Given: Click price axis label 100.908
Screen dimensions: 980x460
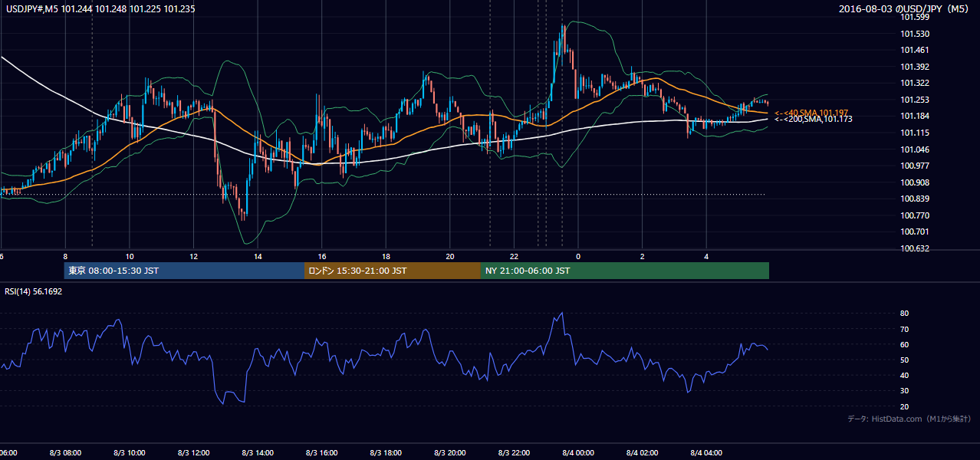Looking at the screenshot, I should (x=914, y=182).
